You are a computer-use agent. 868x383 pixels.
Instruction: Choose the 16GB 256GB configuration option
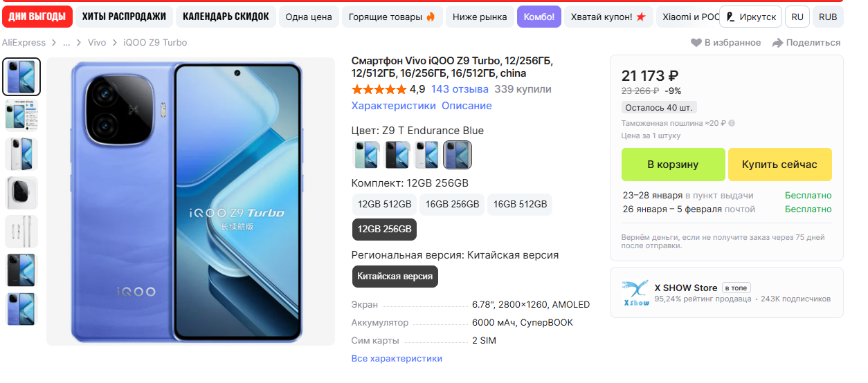pos(453,204)
